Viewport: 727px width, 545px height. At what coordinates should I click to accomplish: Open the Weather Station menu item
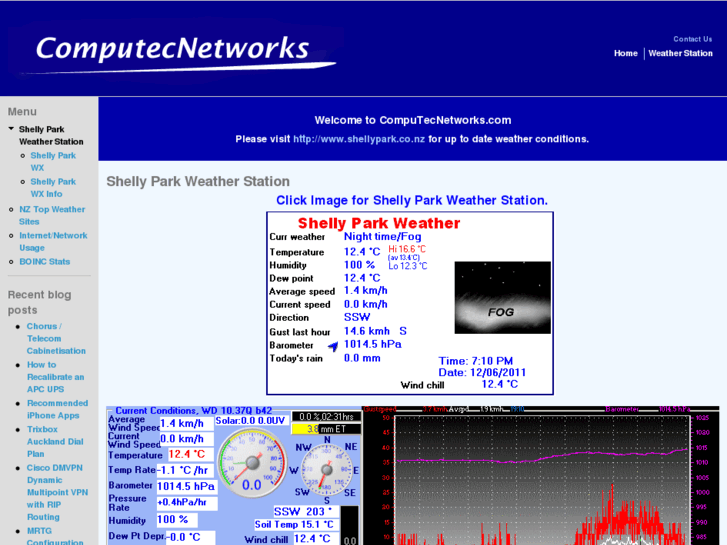coord(680,53)
